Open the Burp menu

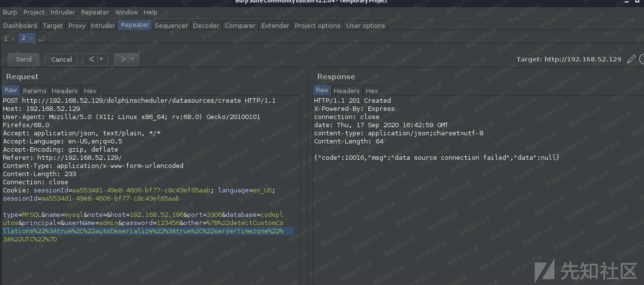10,12
